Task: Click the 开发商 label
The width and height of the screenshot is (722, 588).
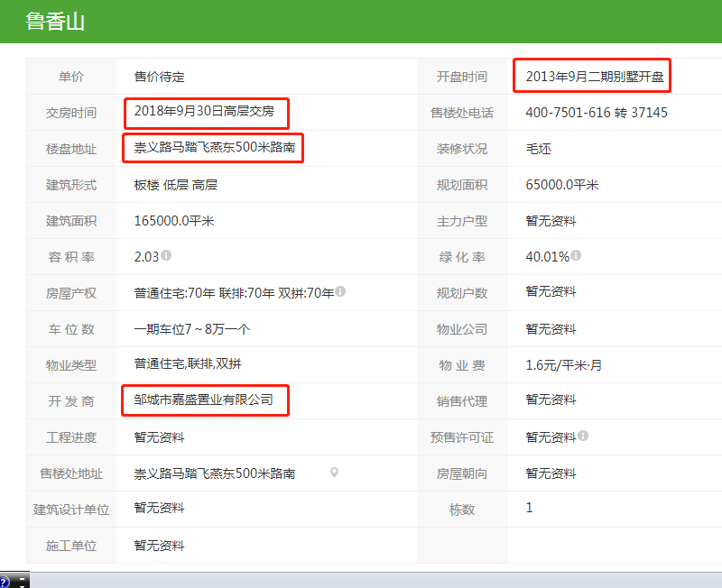Action: (x=71, y=401)
